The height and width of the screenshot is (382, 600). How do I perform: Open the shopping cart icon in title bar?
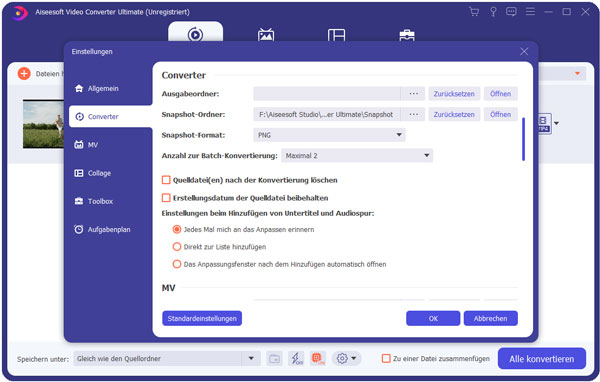coord(474,12)
